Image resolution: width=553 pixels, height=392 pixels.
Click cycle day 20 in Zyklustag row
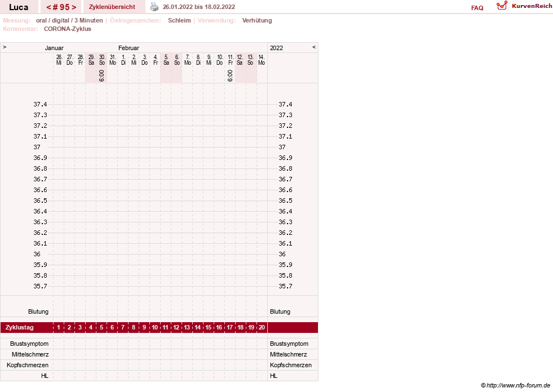click(x=262, y=327)
